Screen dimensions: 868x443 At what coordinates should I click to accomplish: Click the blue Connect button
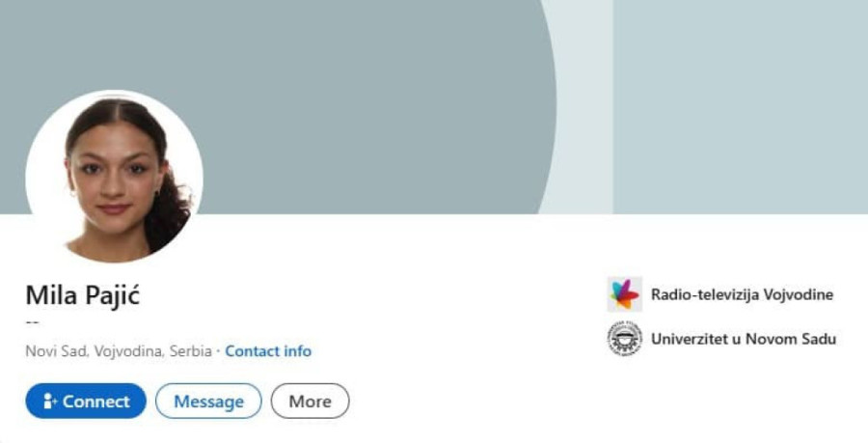click(x=86, y=401)
